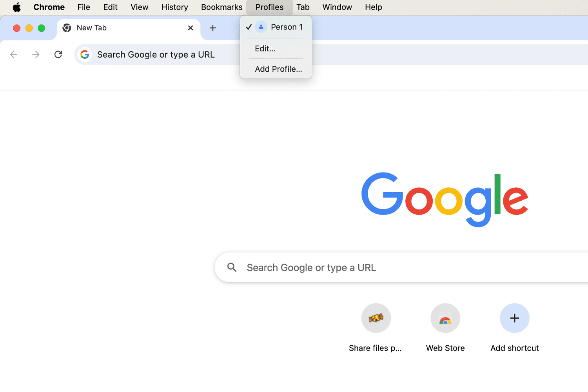Click the forward navigation arrow
Screen dimensions: 588x392
click(36, 54)
